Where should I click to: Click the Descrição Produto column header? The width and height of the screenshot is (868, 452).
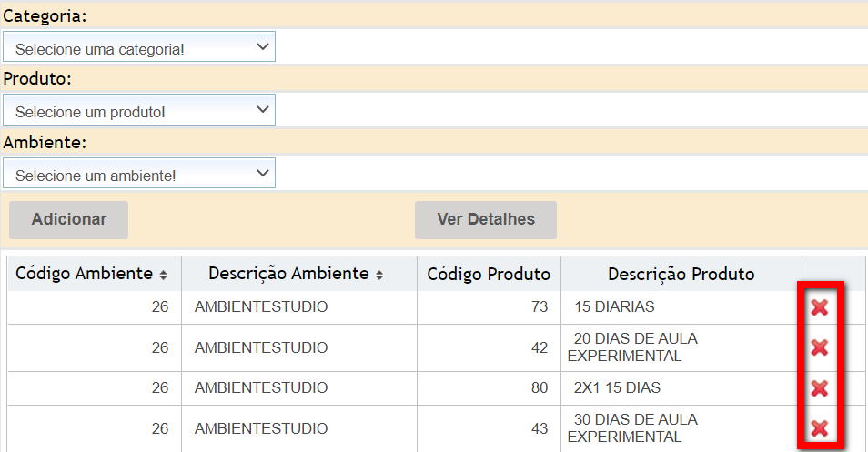(681, 274)
